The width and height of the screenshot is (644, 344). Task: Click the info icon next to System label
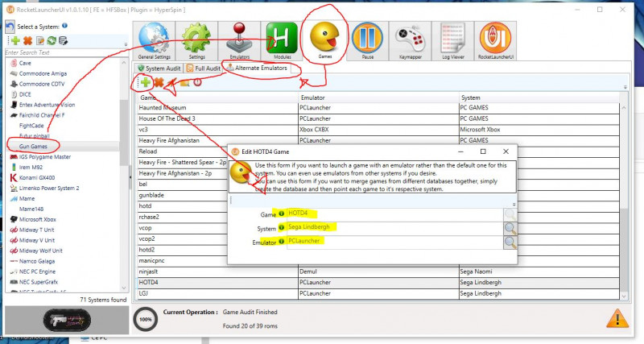[281, 227]
